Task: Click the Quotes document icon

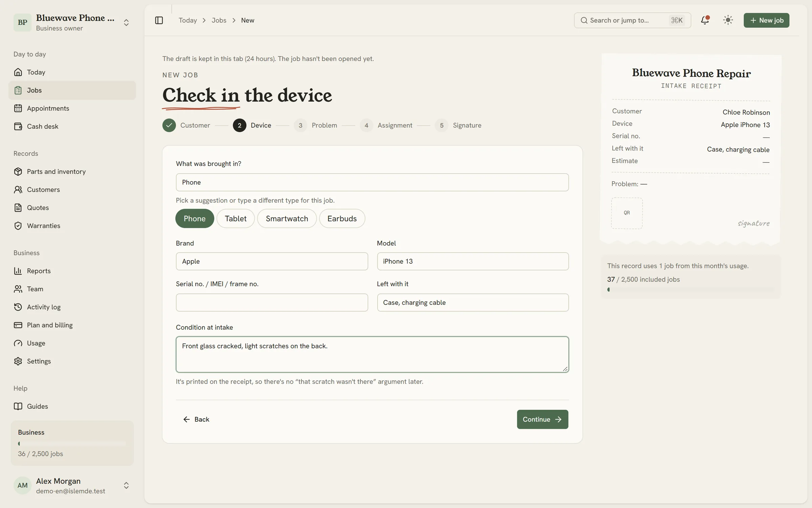Action: (18, 208)
